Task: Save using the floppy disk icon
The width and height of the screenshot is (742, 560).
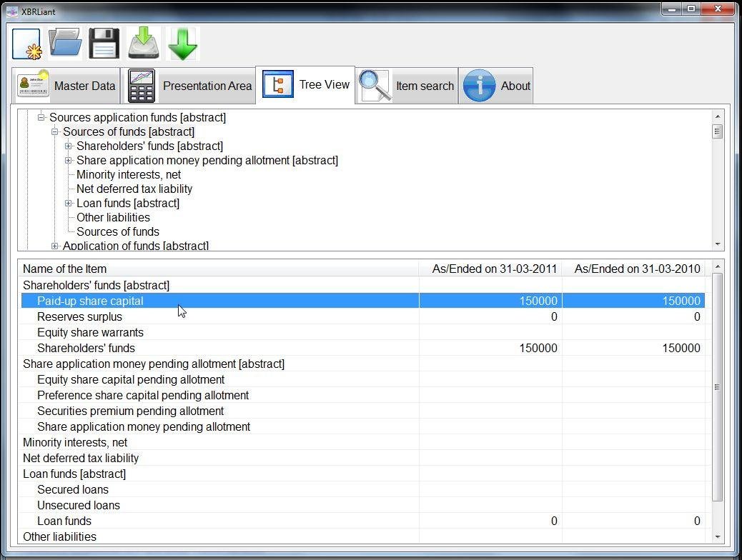Action: (104, 44)
